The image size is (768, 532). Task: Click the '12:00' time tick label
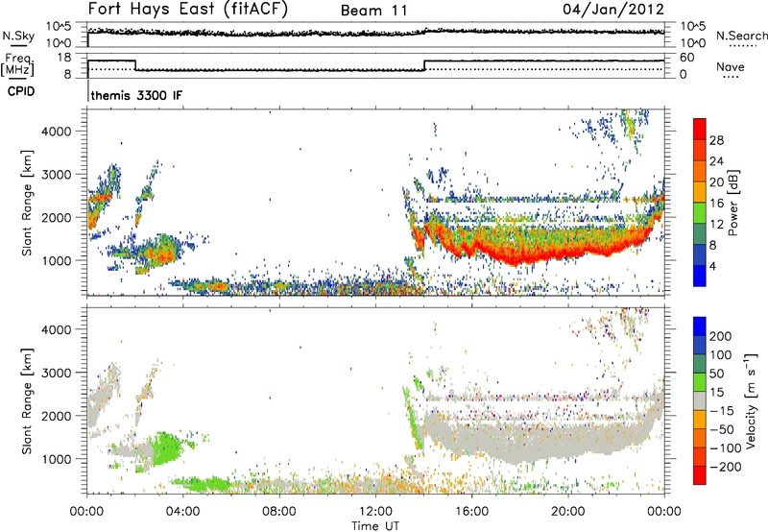[375, 512]
